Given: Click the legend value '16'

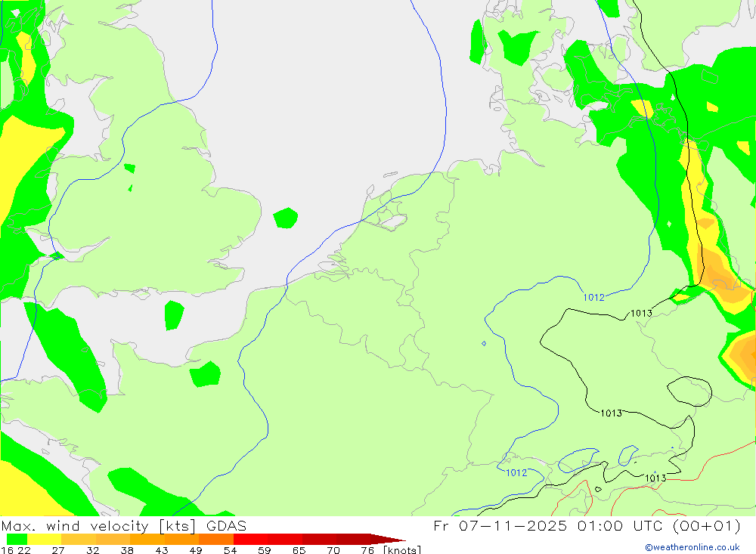Looking at the screenshot, I should point(8,550).
